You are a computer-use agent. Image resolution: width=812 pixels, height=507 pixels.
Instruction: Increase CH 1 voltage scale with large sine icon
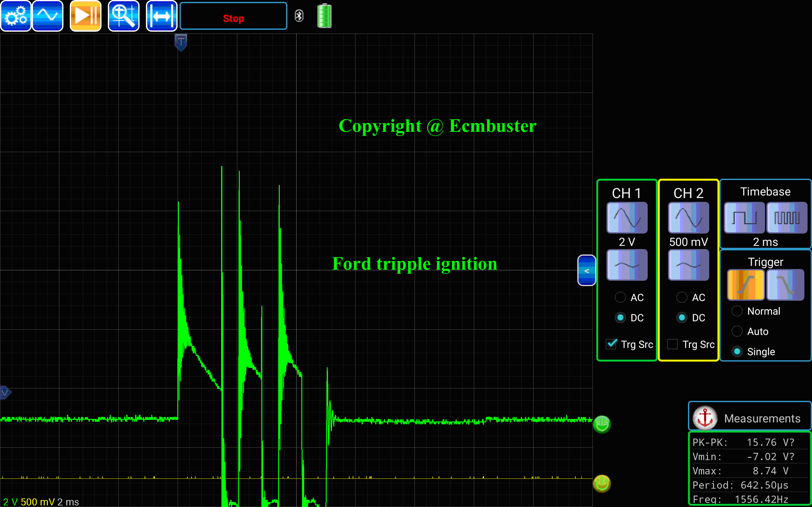(x=626, y=218)
